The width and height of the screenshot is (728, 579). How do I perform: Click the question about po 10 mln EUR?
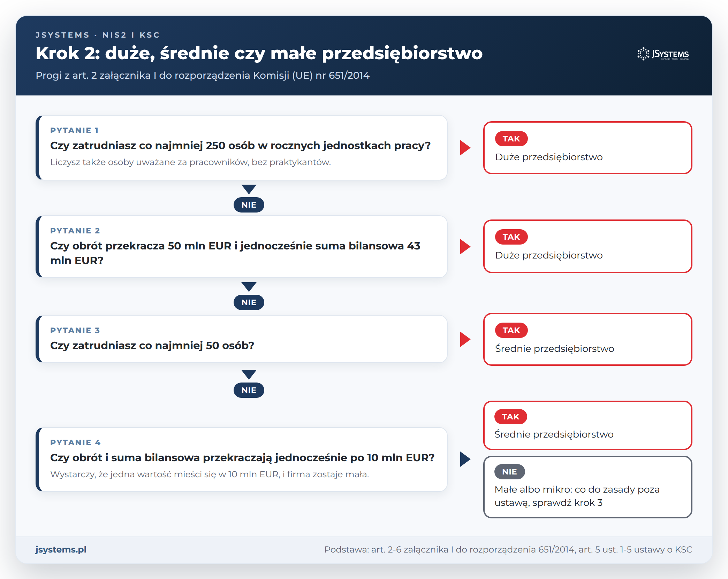coord(242,458)
